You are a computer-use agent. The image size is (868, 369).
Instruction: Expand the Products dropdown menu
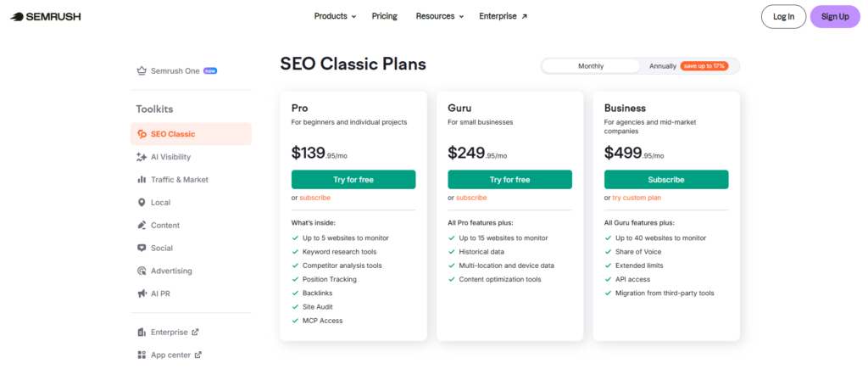[335, 16]
